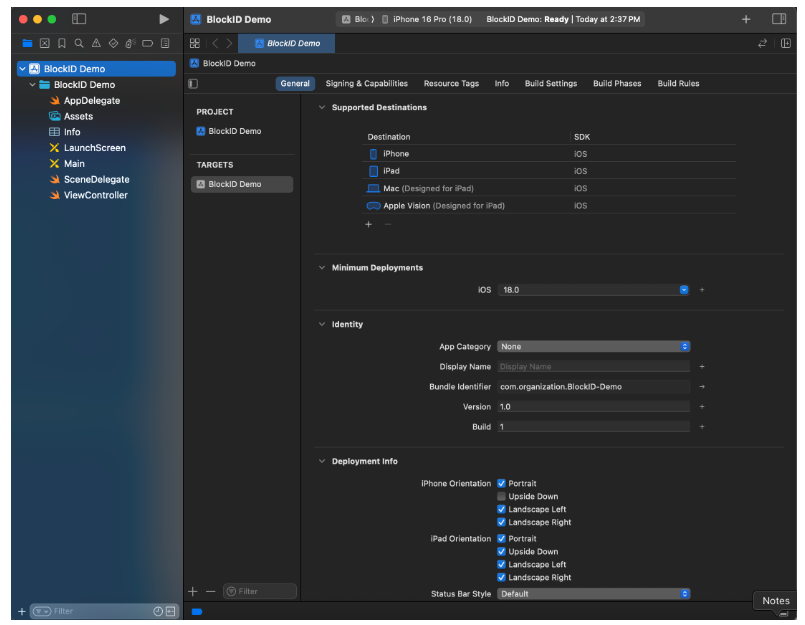This screenshot has width=805, height=625.
Task: Collapse the Supported Destinations section
Action: [322, 108]
